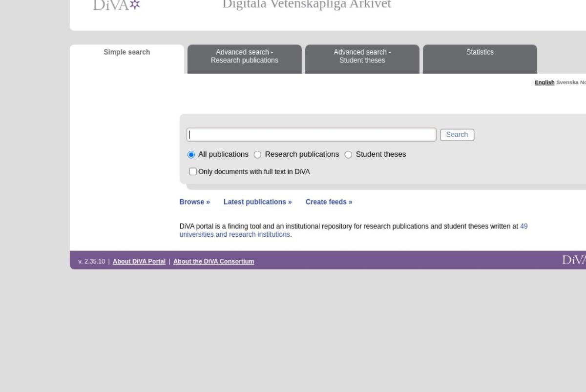Switch language to English
586x392 pixels.
point(544,83)
